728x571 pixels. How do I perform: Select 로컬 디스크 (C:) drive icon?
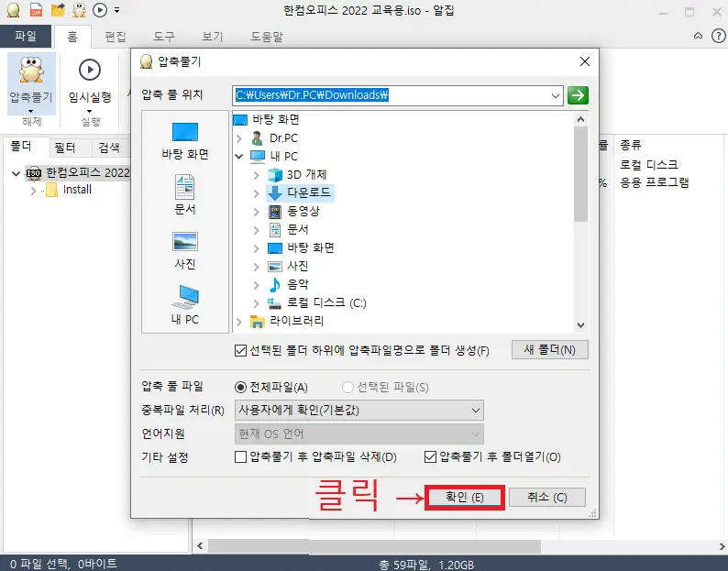274,303
